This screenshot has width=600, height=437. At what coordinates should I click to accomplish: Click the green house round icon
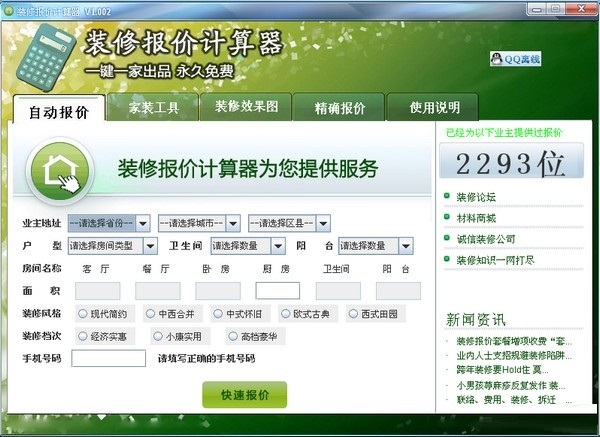click(60, 171)
